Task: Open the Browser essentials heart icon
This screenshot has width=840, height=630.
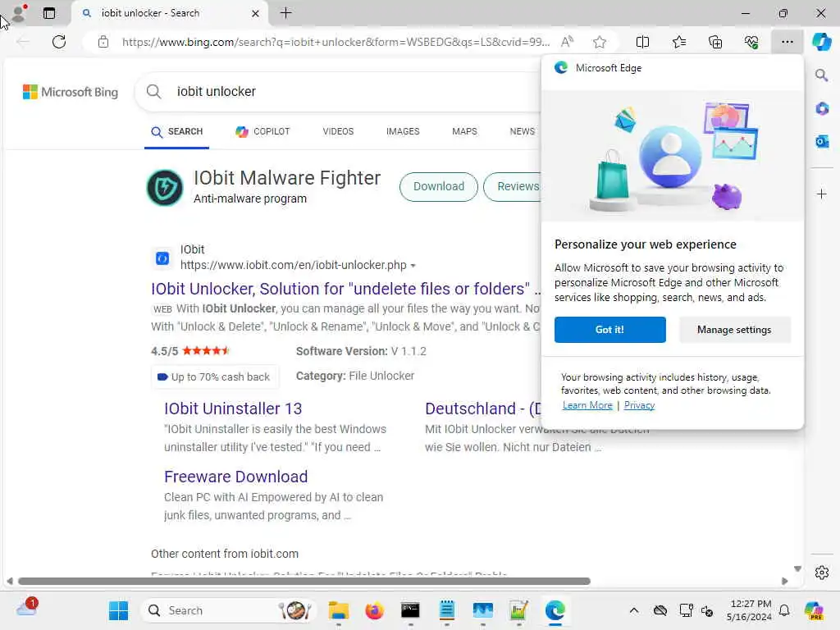Action: click(x=751, y=42)
